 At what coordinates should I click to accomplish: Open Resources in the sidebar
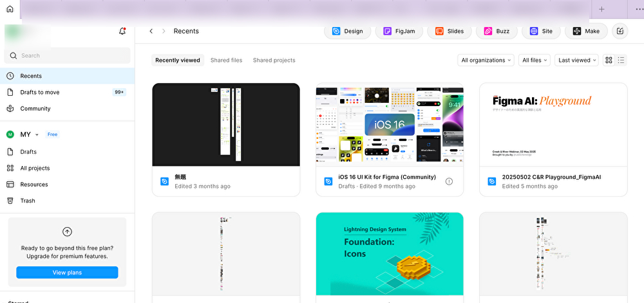pos(68,185)
